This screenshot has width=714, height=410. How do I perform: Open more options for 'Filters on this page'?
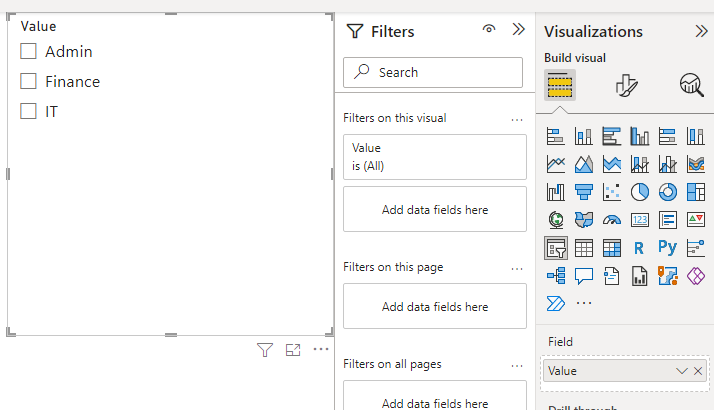pyautogui.click(x=517, y=269)
